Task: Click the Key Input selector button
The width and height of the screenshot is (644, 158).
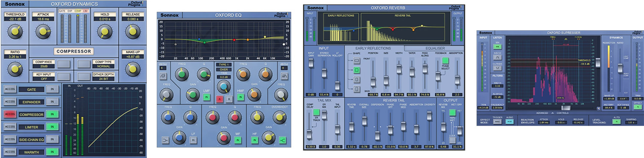Action: point(64,76)
